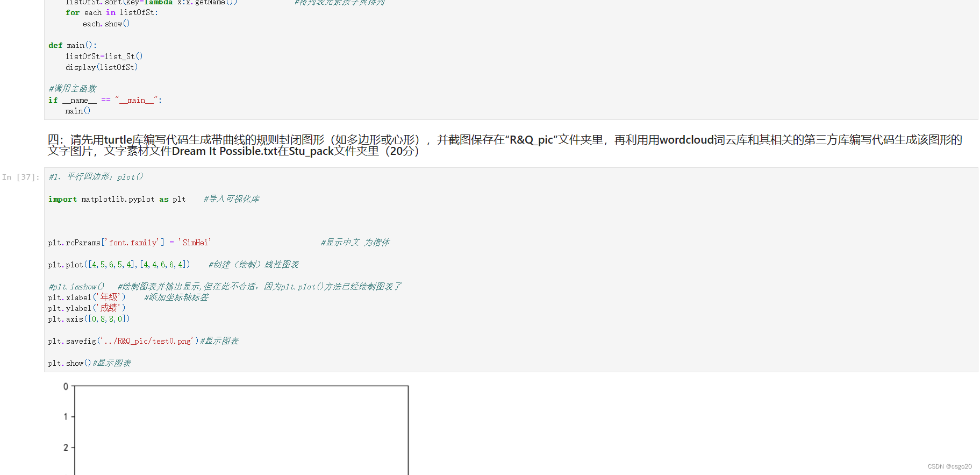980x475 pixels.
Task: Click the markdown heading starting with '四:'
Action: [504, 145]
